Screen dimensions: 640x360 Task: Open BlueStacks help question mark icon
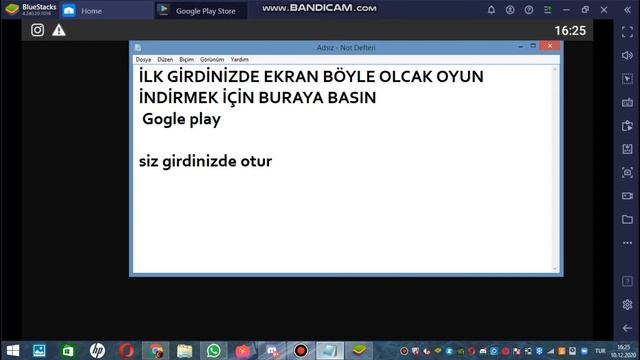pos(529,10)
